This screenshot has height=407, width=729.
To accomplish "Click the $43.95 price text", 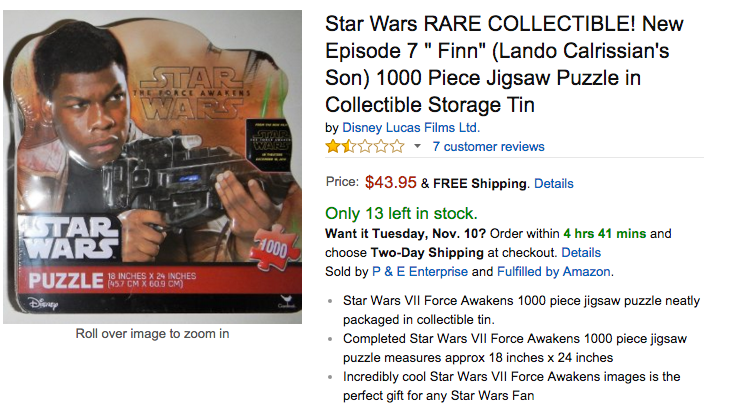I will tap(391, 182).
